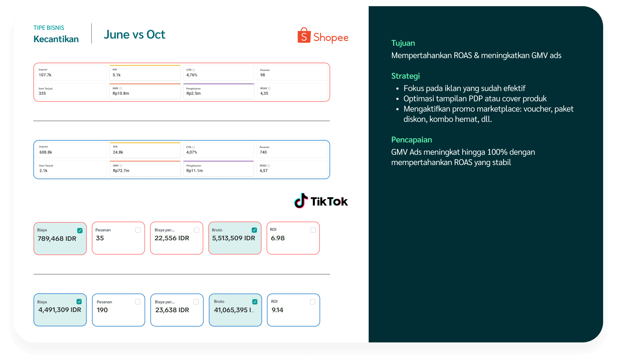
Task: Click the Shopee bag logo icon
Action: pos(304,36)
